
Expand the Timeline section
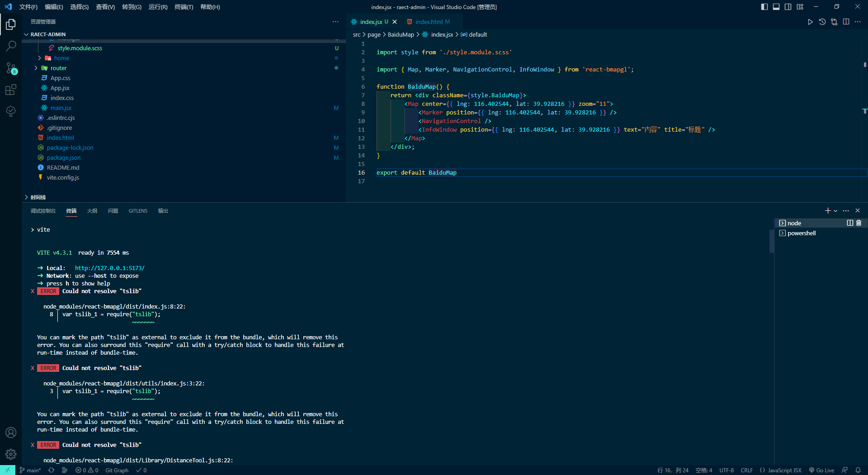(x=184, y=197)
